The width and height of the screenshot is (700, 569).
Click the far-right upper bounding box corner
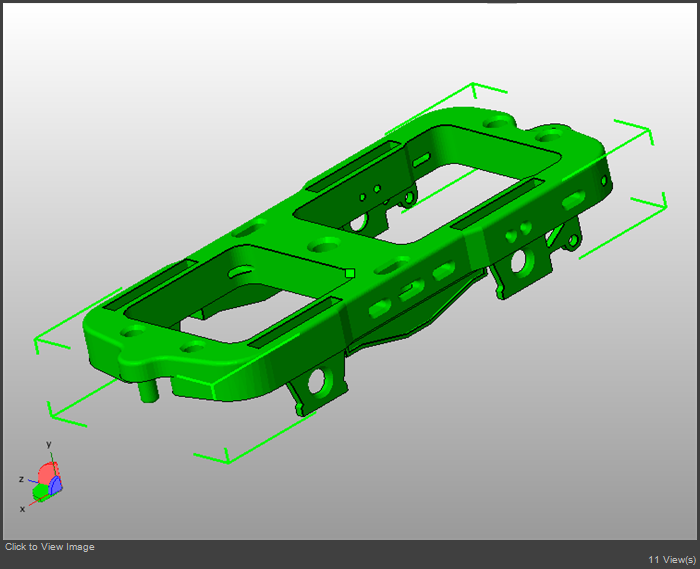[635, 128]
